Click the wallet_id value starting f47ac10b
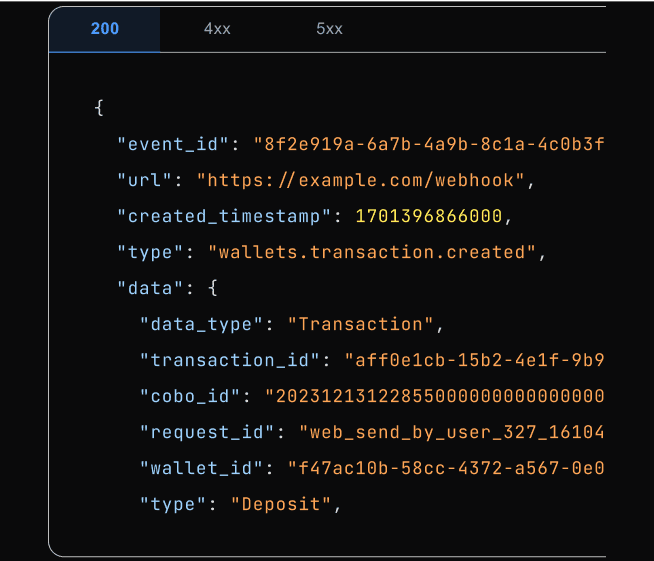The height and width of the screenshot is (561, 654). [x=446, y=468]
